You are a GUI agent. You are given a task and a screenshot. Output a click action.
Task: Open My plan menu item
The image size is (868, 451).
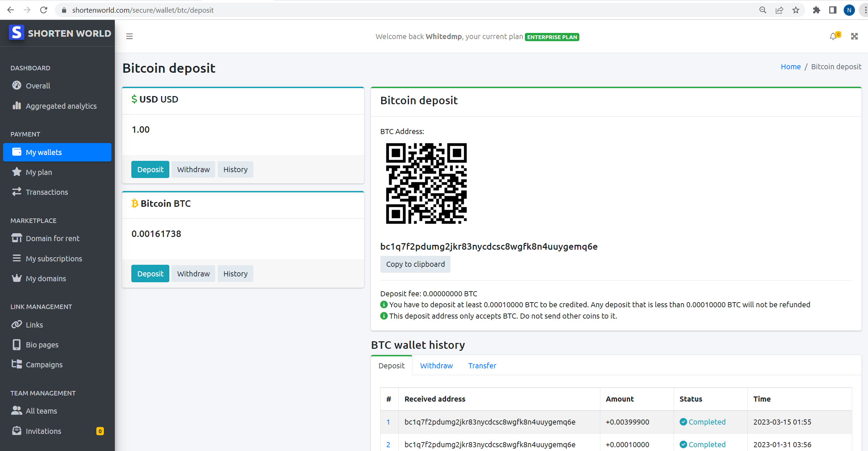click(x=57, y=172)
